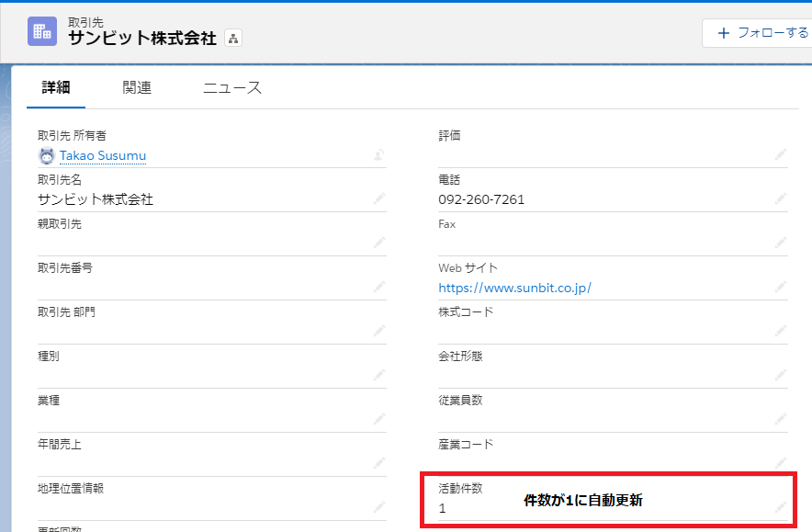Click the 株式コード field label
Image resolution: width=812 pixels, height=532 pixels.
[x=466, y=311]
